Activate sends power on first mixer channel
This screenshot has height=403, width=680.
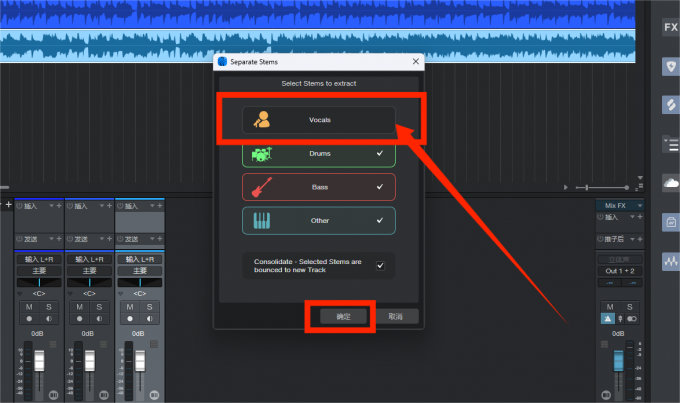tap(19, 239)
